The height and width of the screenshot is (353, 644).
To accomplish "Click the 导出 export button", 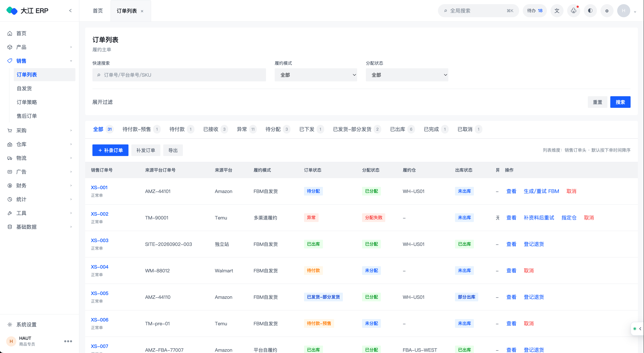I will pyautogui.click(x=173, y=150).
